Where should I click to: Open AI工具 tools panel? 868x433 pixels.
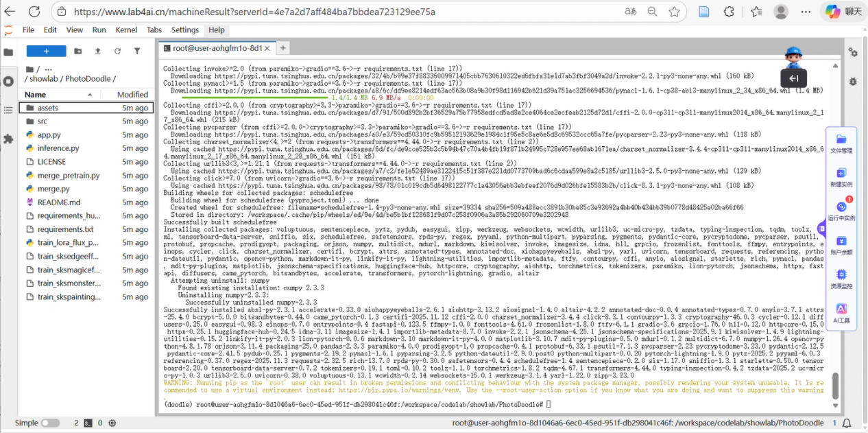(x=841, y=313)
